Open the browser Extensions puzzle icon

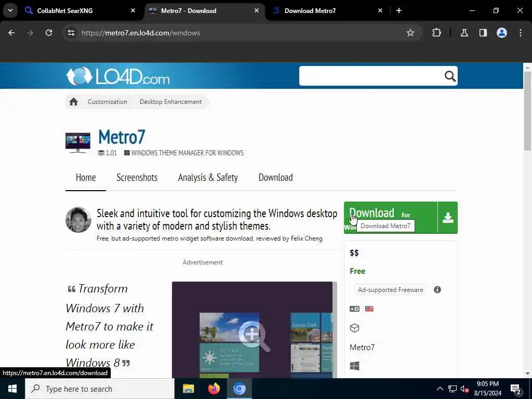pyautogui.click(x=436, y=33)
